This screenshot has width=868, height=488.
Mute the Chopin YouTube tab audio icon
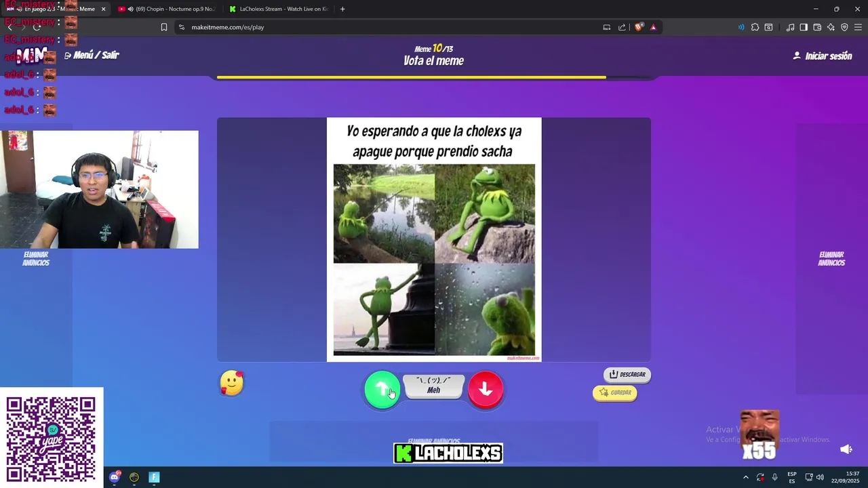coord(130,9)
